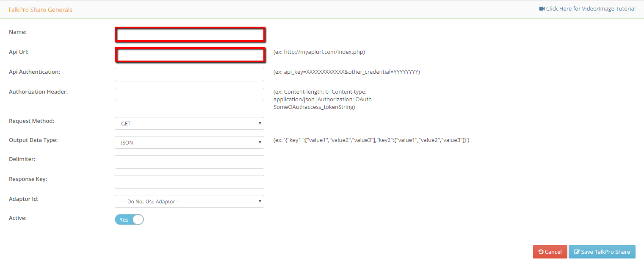Click the TalkPro Share Generals panel heading
The image size is (644, 261).
pos(40,10)
